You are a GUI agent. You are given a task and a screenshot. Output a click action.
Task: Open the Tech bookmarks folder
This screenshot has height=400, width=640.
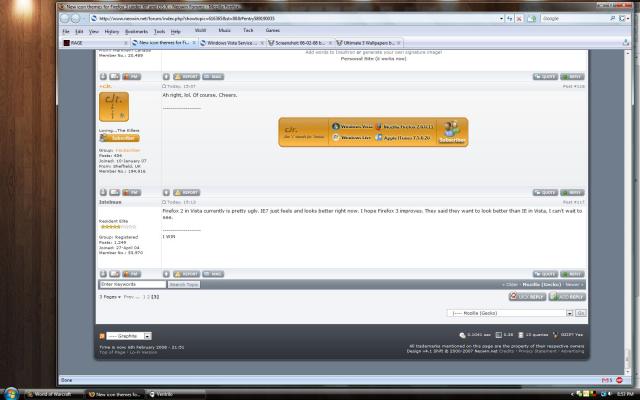click(x=248, y=30)
